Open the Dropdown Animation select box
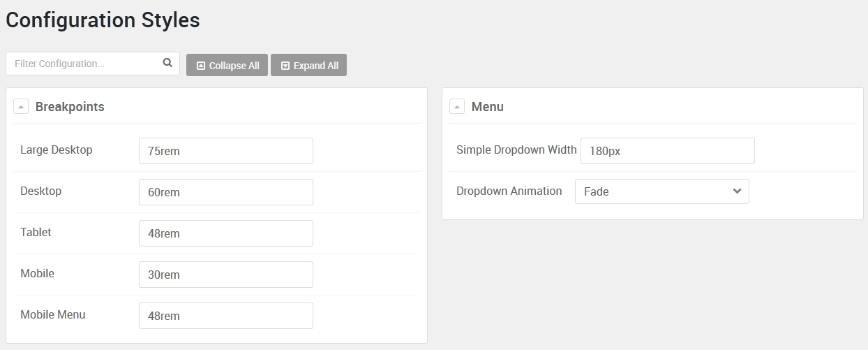 661,191
